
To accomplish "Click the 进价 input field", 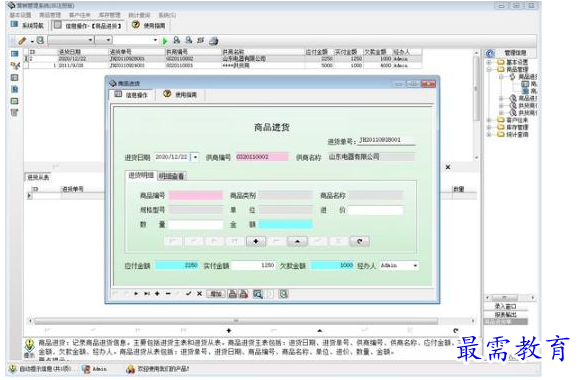I will pyautogui.click(x=375, y=210).
